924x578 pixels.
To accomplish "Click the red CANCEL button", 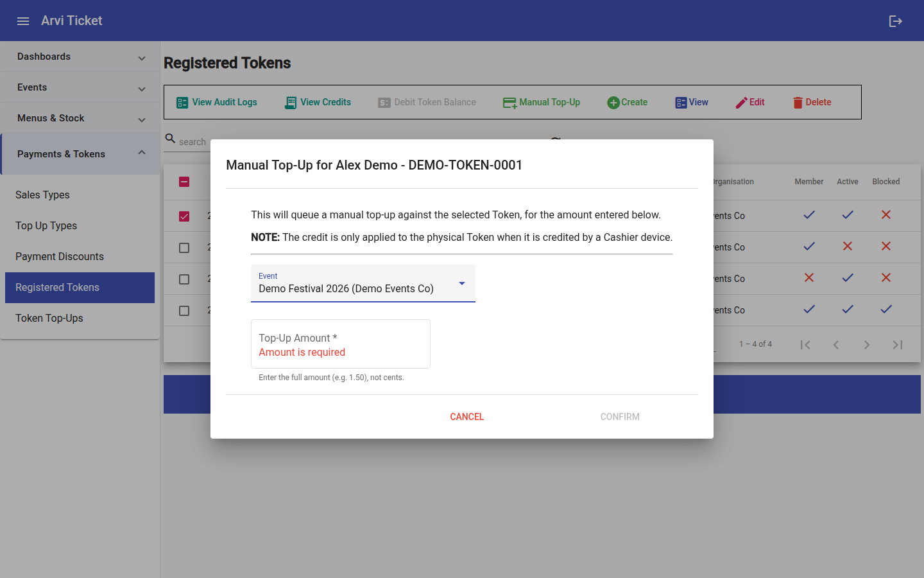I will coord(467,417).
